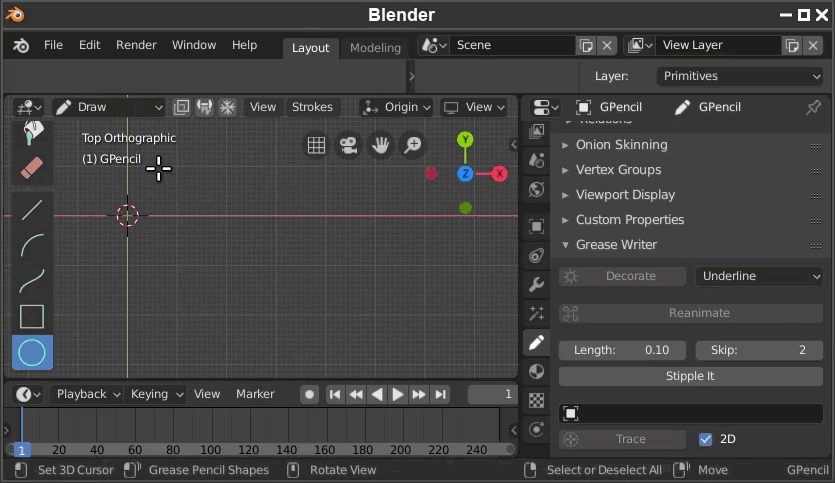The height and width of the screenshot is (483, 835).
Task: Click the Length value field
Action: coord(623,350)
